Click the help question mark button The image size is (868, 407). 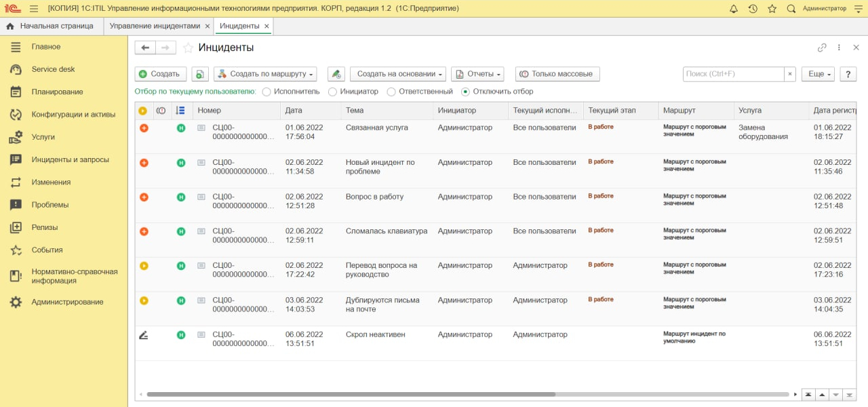point(848,74)
